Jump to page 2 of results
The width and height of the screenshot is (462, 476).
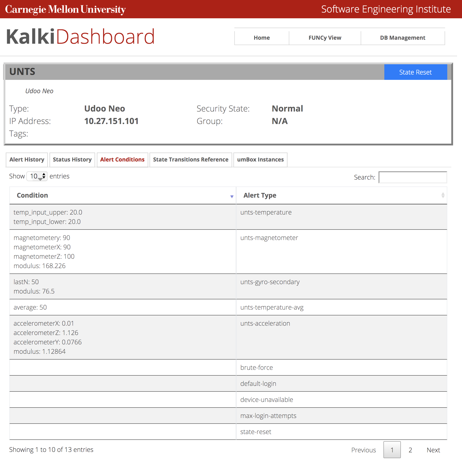click(x=410, y=450)
